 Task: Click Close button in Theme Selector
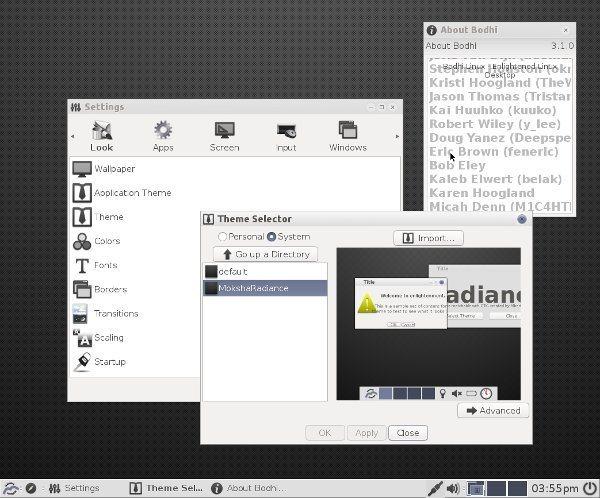click(408, 433)
